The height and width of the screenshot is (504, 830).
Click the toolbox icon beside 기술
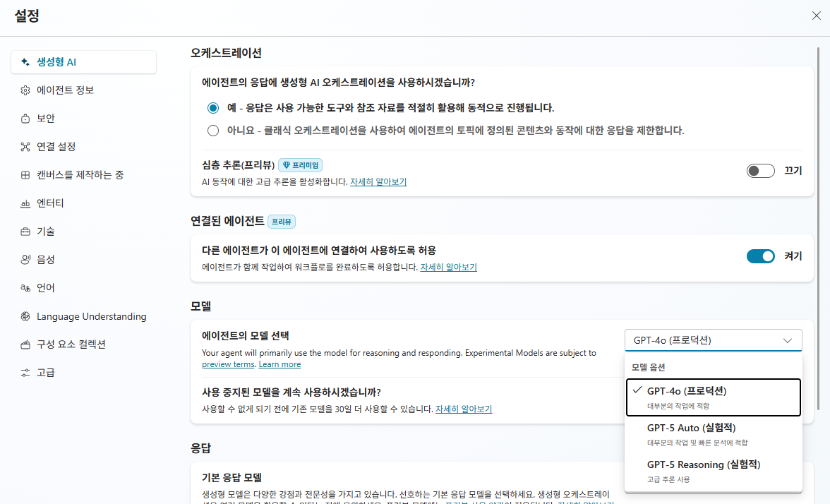[x=25, y=232]
